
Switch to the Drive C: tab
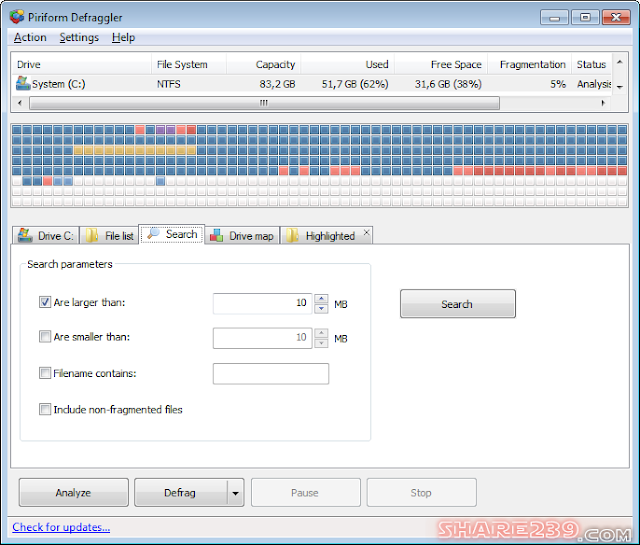click(x=46, y=236)
